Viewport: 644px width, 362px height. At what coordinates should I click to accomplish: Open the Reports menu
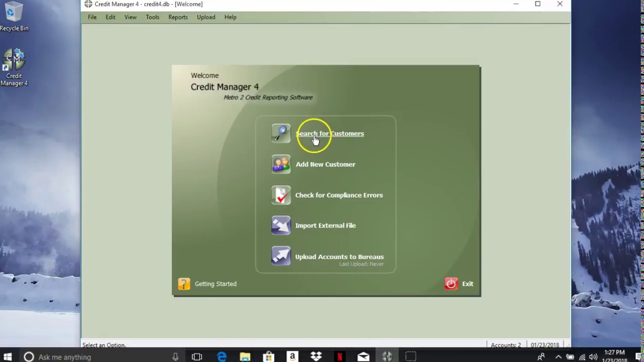click(178, 17)
